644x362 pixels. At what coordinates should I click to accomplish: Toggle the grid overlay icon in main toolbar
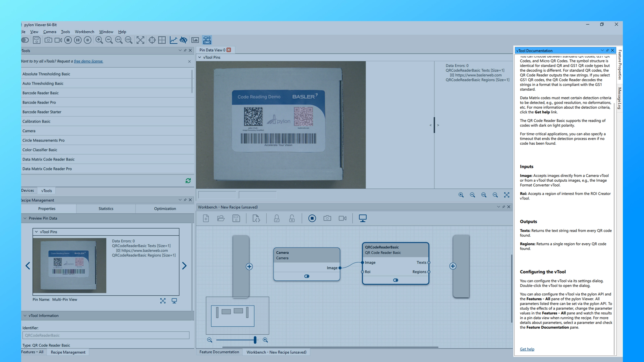162,40
